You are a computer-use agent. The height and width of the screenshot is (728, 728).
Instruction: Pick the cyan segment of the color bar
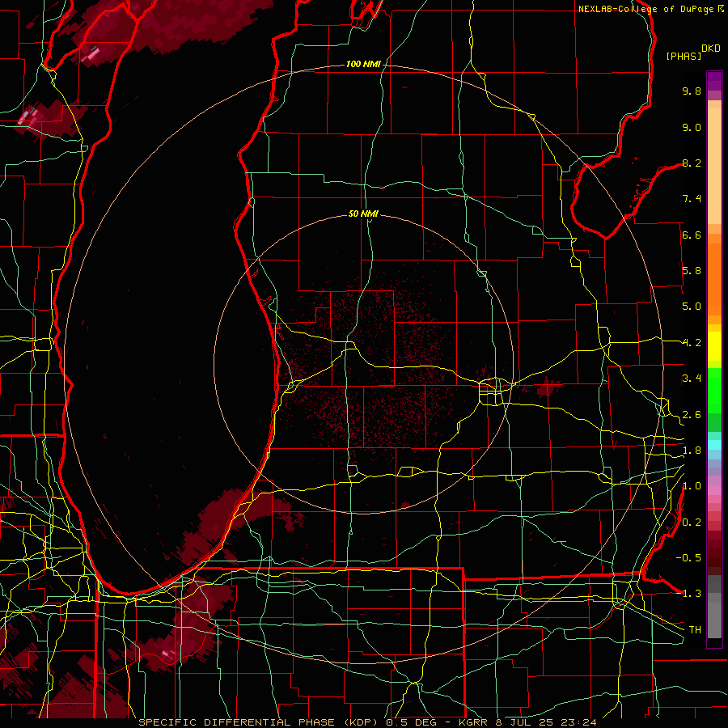point(714,444)
